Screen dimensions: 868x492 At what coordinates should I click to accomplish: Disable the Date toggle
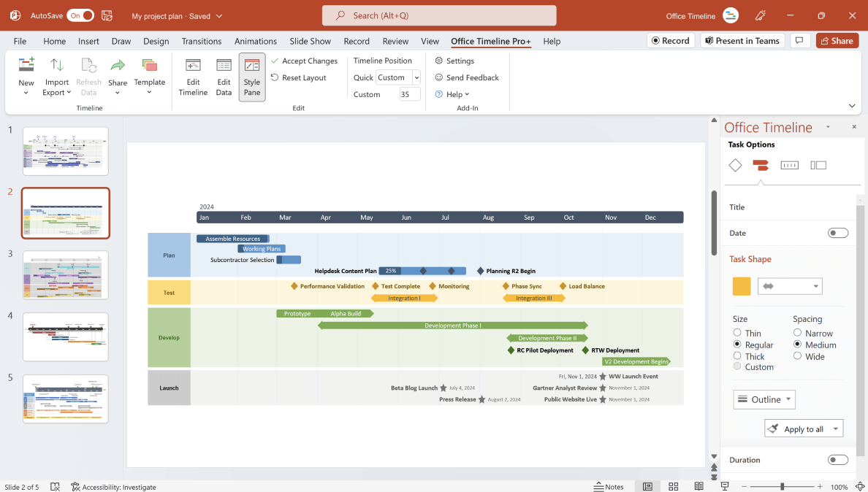tap(837, 232)
